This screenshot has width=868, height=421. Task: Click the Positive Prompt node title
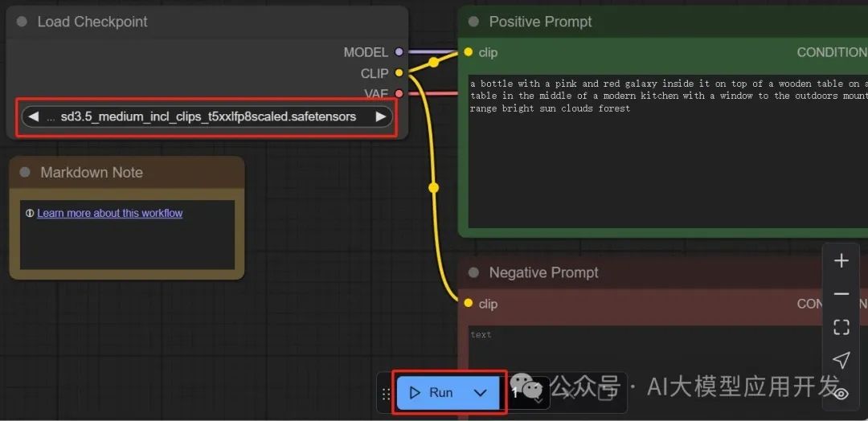click(540, 22)
